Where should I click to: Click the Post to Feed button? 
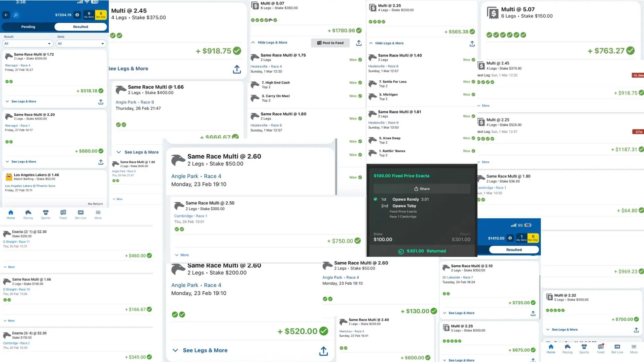pyautogui.click(x=330, y=43)
